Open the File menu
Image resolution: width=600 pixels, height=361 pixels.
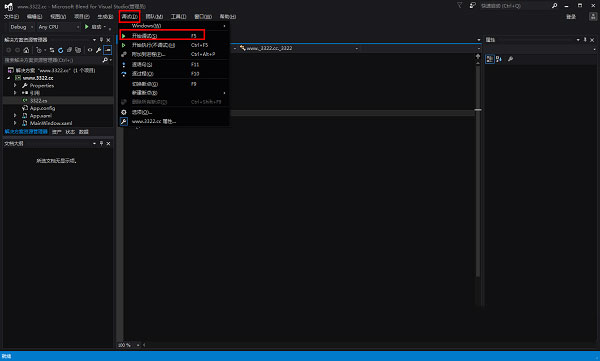11,16
